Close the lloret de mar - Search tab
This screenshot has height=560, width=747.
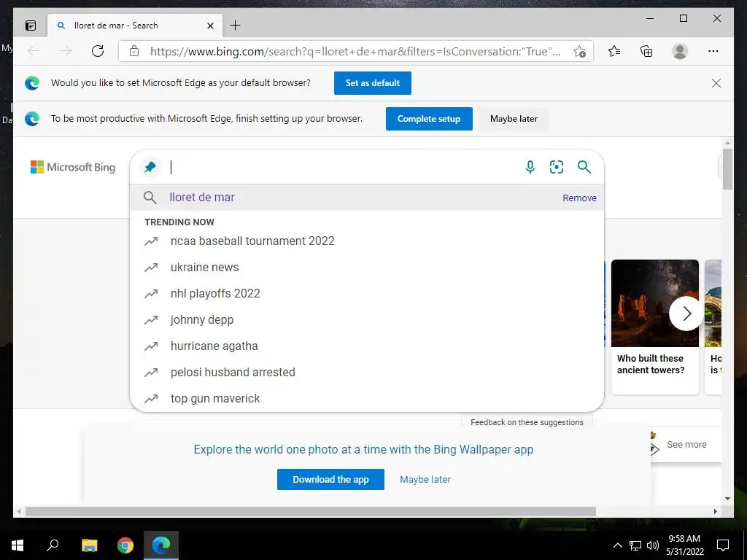point(210,26)
